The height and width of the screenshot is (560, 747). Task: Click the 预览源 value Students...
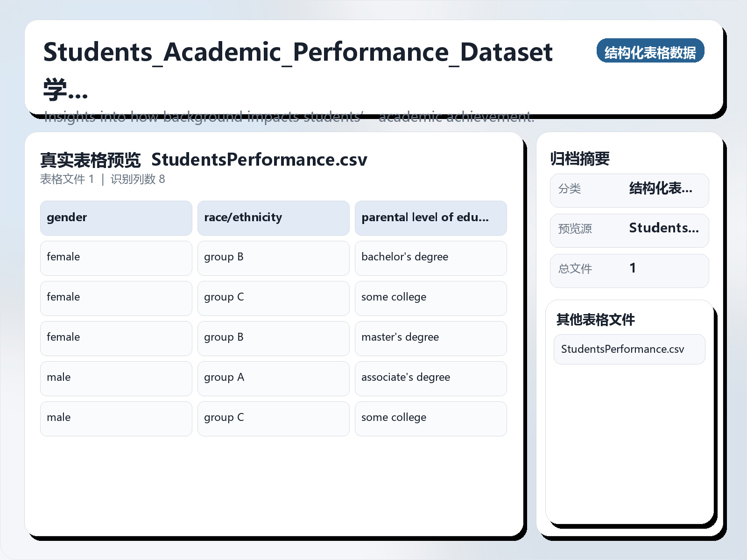tap(664, 228)
